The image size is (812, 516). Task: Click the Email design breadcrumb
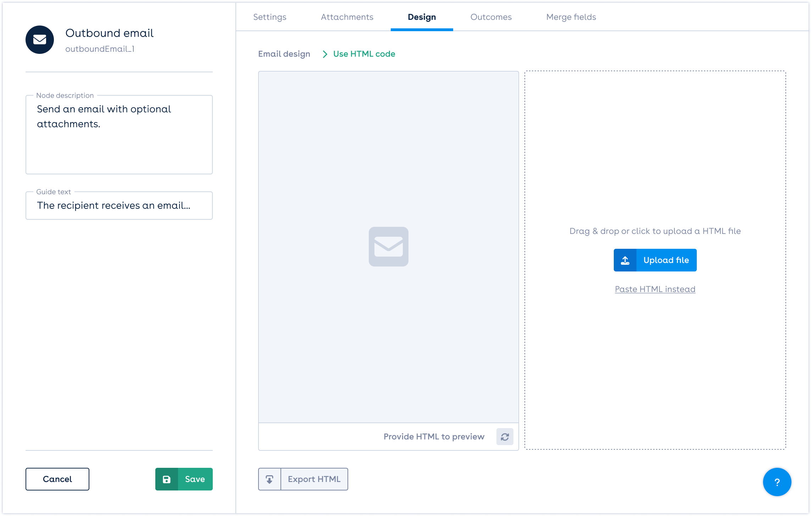(284, 54)
